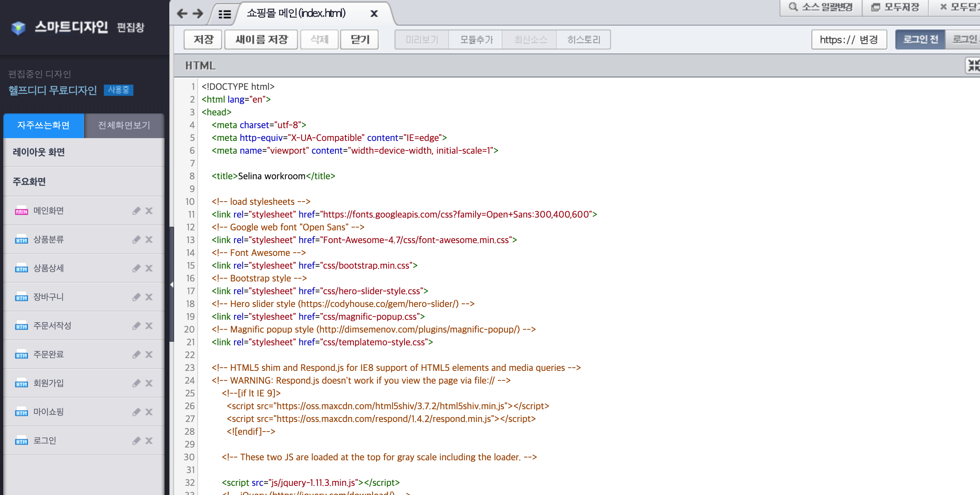Screen dimensions: 980x495
Task: Click the 저장 button
Action: coord(203,40)
